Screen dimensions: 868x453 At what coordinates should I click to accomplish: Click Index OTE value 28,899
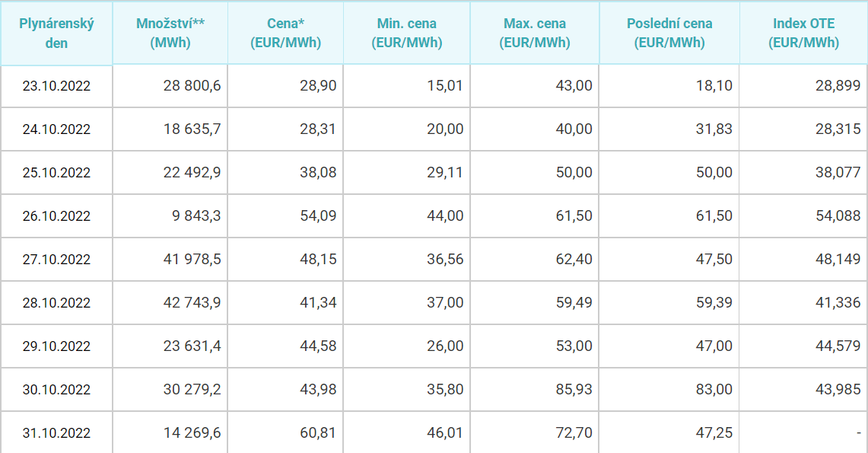(x=803, y=86)
